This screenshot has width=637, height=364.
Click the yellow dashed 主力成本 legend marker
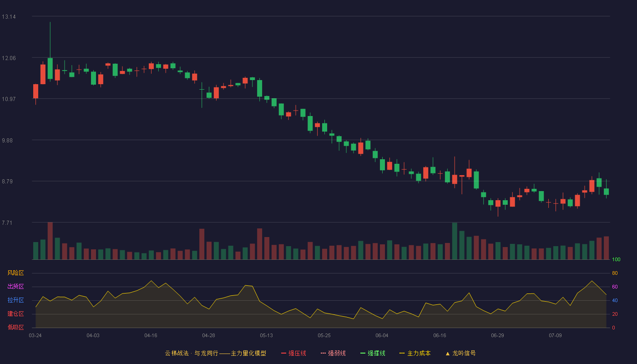click(402, 353)
